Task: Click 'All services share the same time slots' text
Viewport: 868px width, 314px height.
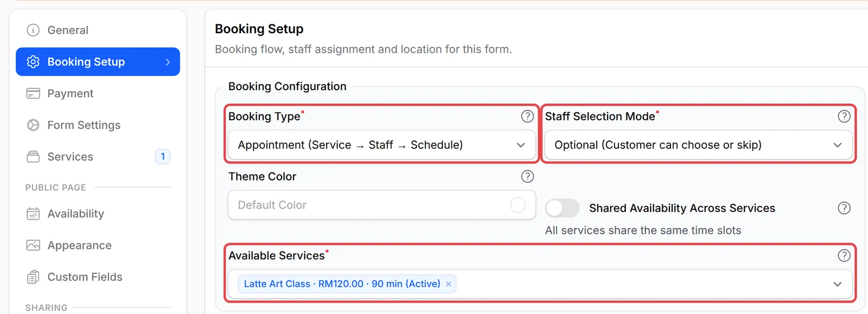Action: 643,230
